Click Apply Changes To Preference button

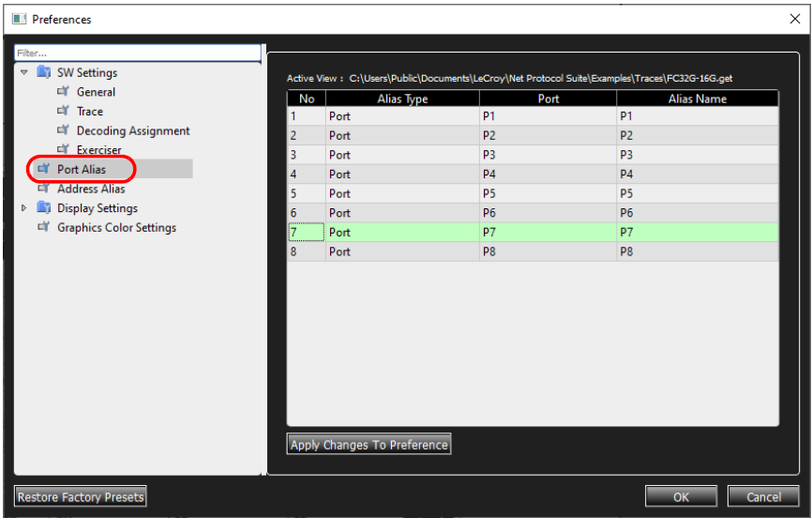click(x=368, y=445)
